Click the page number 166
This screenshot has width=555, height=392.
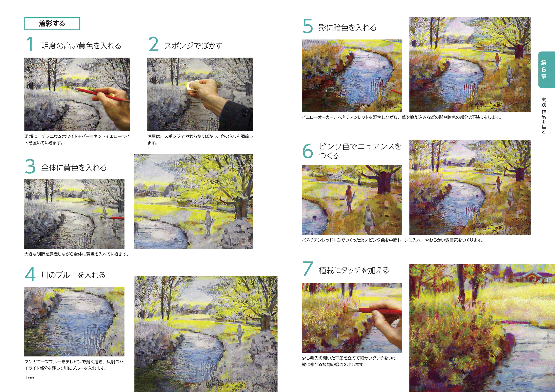30,378
